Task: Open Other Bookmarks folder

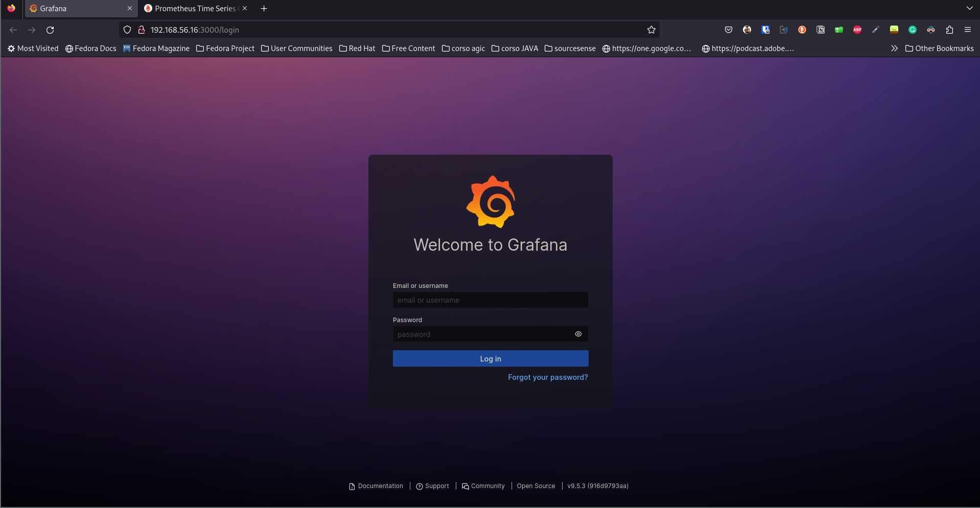Action: [939, 49]
